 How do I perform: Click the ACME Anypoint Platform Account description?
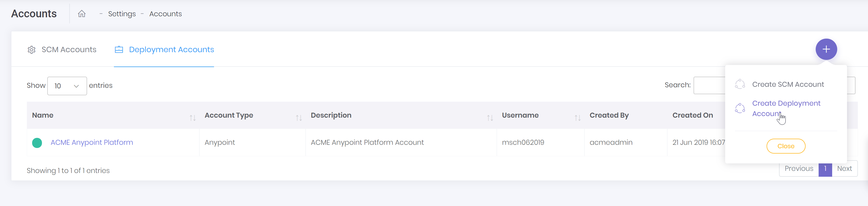367,142
